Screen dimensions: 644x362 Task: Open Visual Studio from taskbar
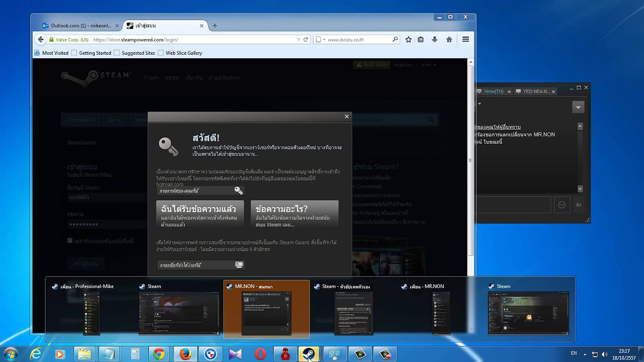[235, 354]
